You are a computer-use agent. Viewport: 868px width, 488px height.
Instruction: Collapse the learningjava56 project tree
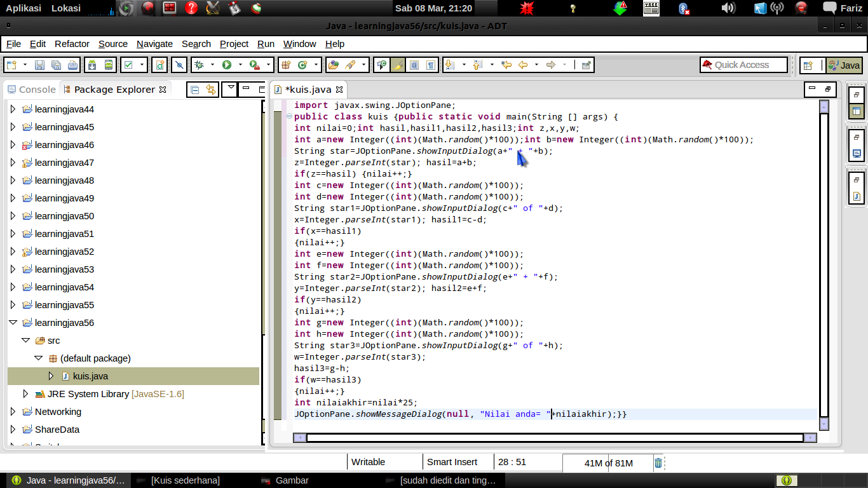click(13, 323)
